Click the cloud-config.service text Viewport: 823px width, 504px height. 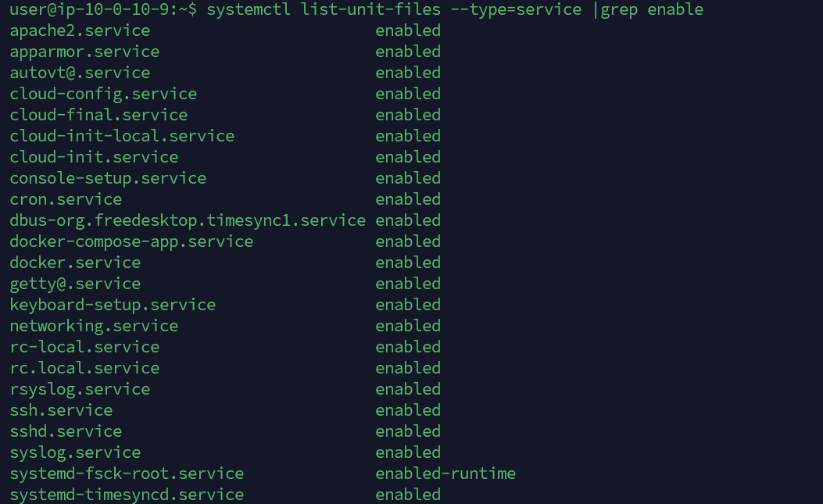coord(103,94)
